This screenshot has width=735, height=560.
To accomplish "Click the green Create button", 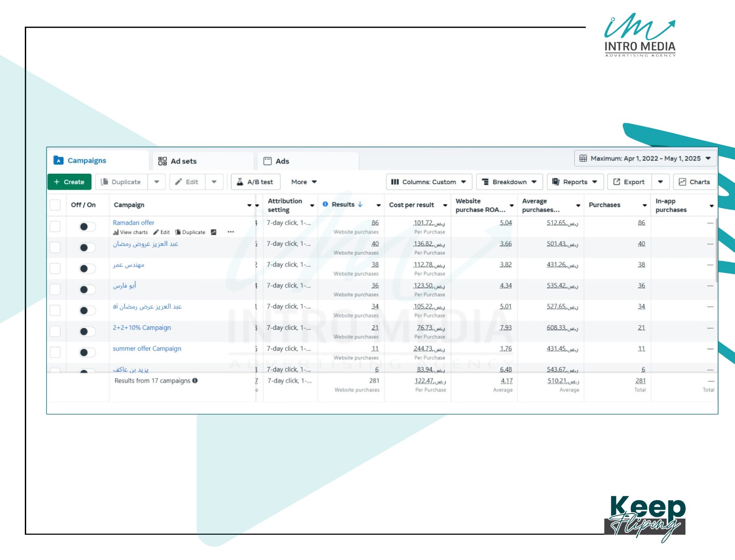I will pyautogui.click(x=69, y=182).
